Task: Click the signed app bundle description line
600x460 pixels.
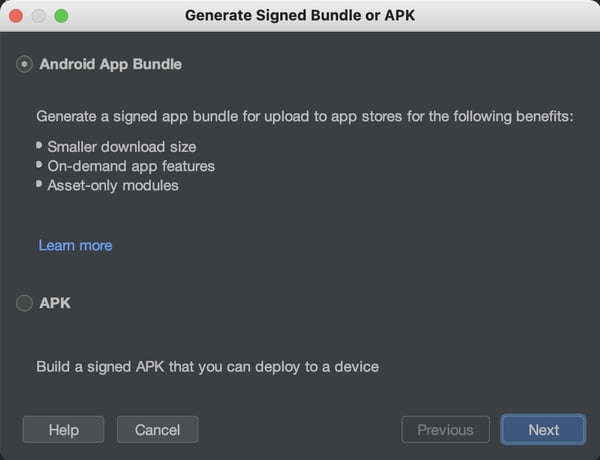Action: tap(305, 116)
